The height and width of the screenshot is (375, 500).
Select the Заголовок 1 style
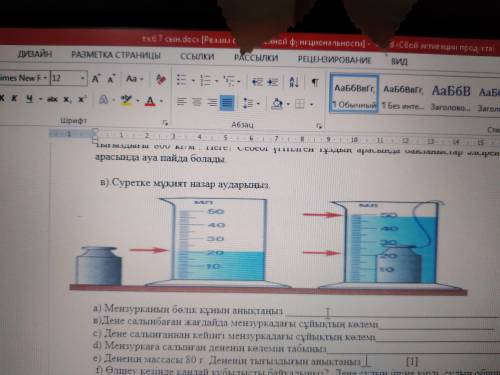click(451, 98)
